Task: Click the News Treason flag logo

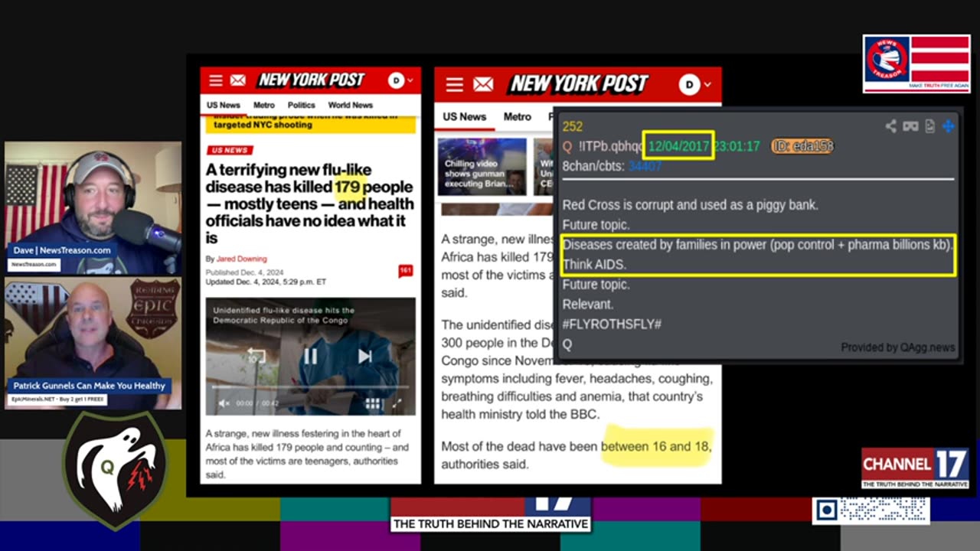Action: (x=916, y=64)
